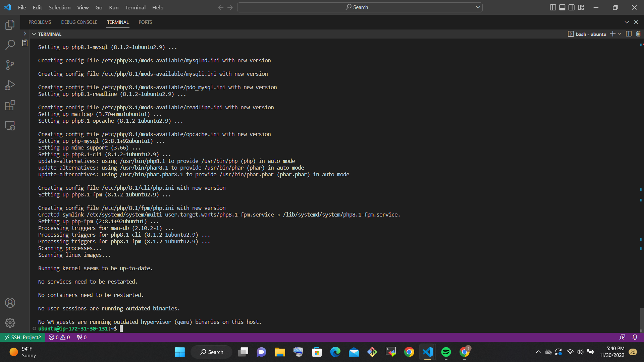Open notifications bell in status bar
This screenshot has height=362, width=644.
point(635,337)
